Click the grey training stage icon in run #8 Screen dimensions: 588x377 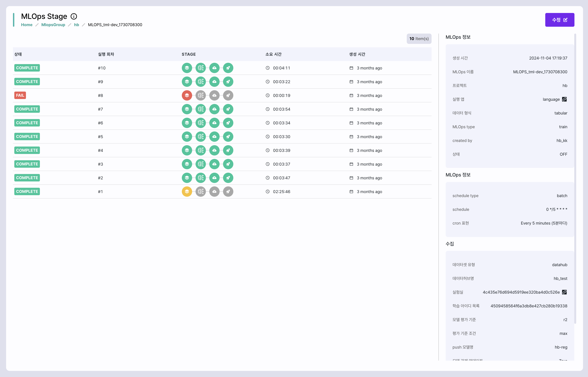pos(201,95)
